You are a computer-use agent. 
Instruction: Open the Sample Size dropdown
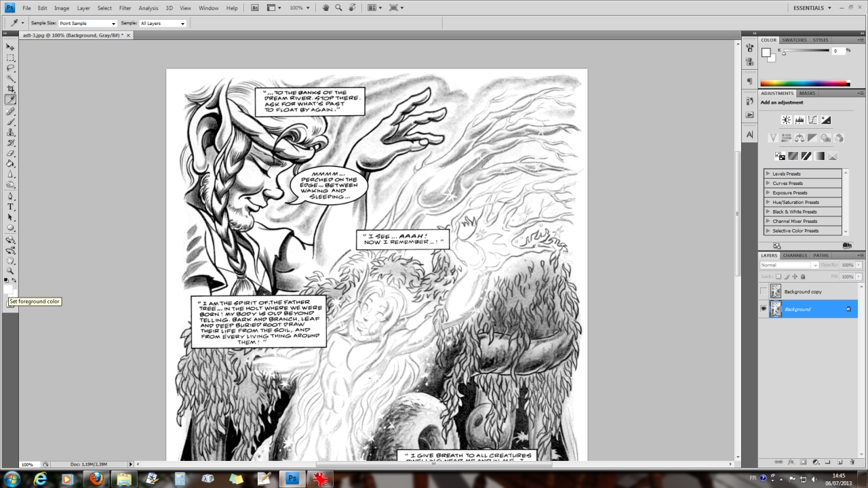click(x=87, y=23)
